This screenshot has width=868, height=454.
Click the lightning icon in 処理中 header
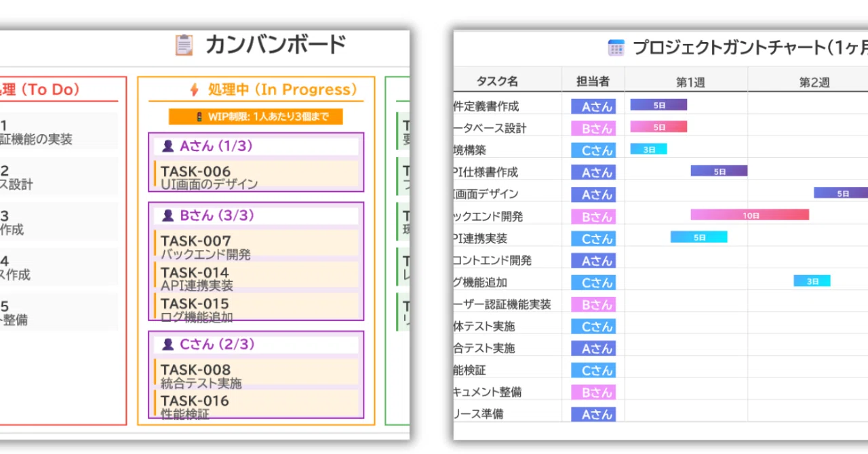pos(194,89)
